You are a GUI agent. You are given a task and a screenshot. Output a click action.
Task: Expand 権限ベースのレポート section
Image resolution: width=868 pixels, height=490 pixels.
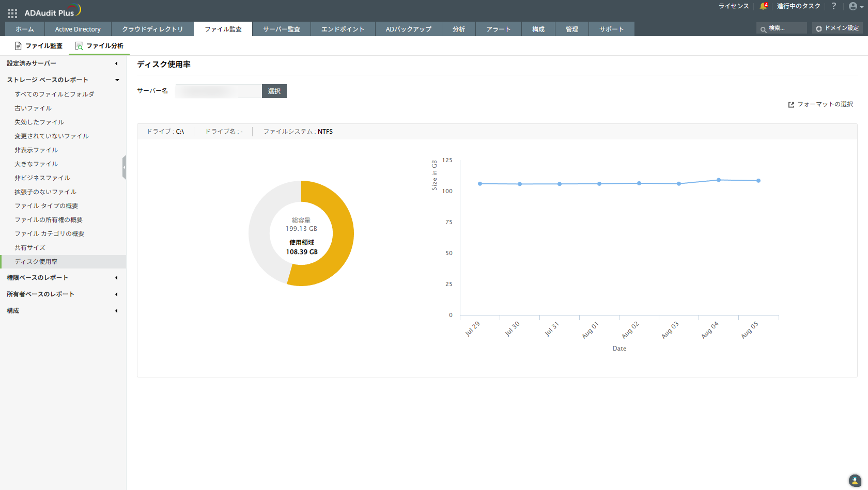63,278
